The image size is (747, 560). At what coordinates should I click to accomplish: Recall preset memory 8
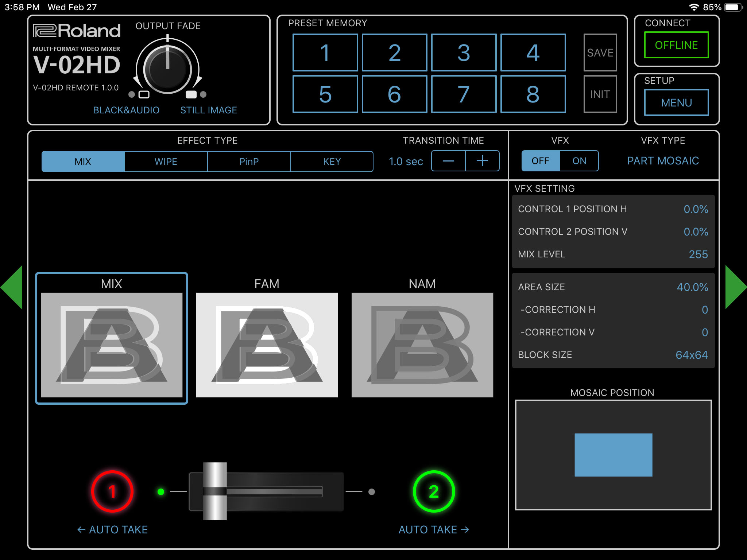click(x=533, y=94)
